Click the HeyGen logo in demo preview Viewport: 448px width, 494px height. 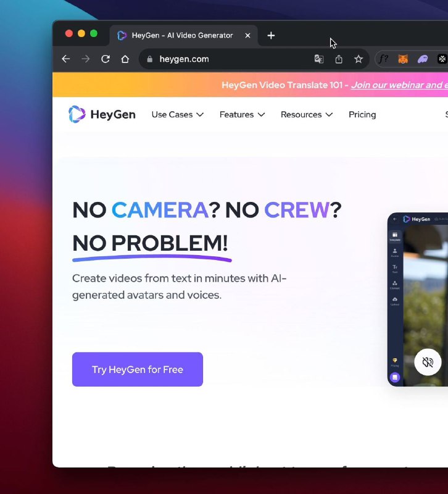pos(417,219)
